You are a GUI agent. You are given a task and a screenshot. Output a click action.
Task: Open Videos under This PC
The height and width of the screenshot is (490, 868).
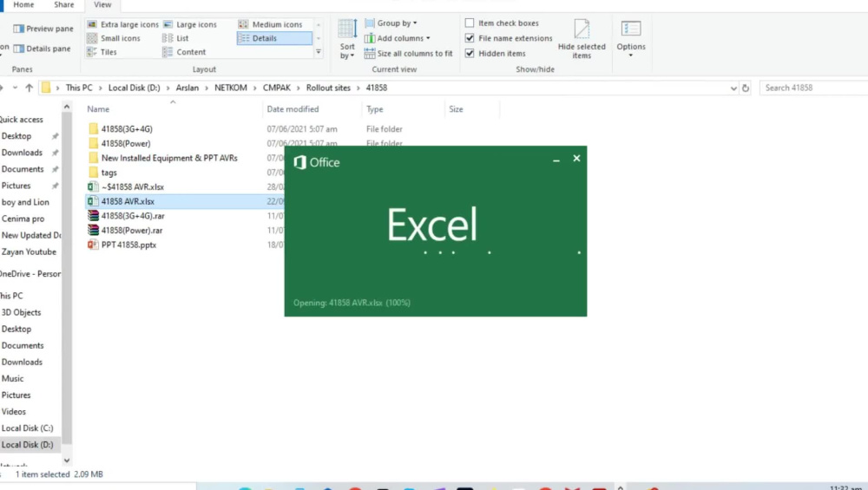point(13,411)
